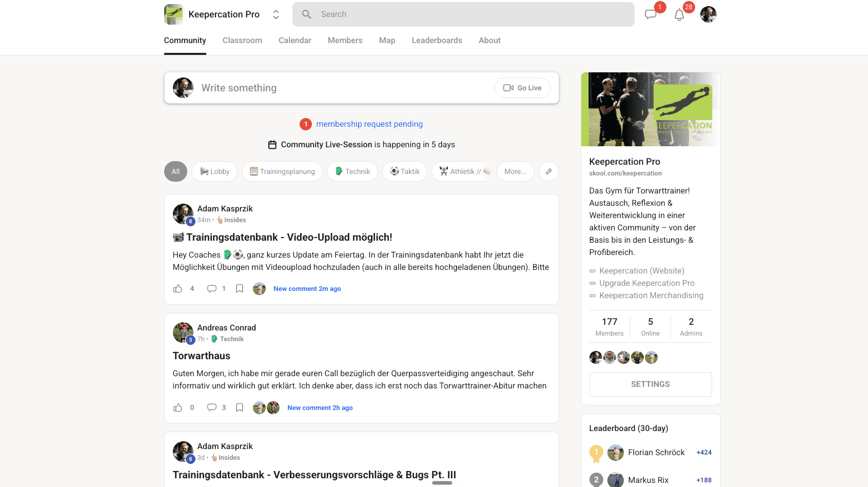Bookmark the Video-Upload möglich post

240,288
